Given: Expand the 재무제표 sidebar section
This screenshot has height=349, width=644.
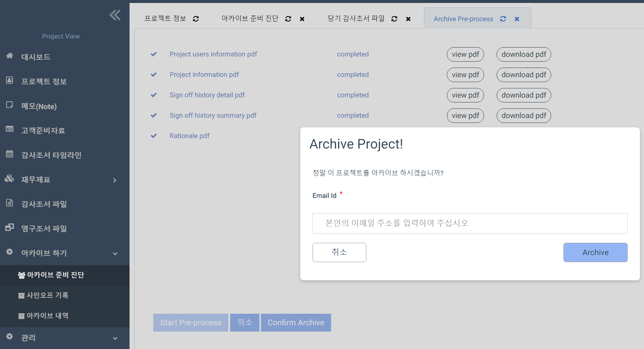Looking at the screenshot, I should (x=115, y=180).
